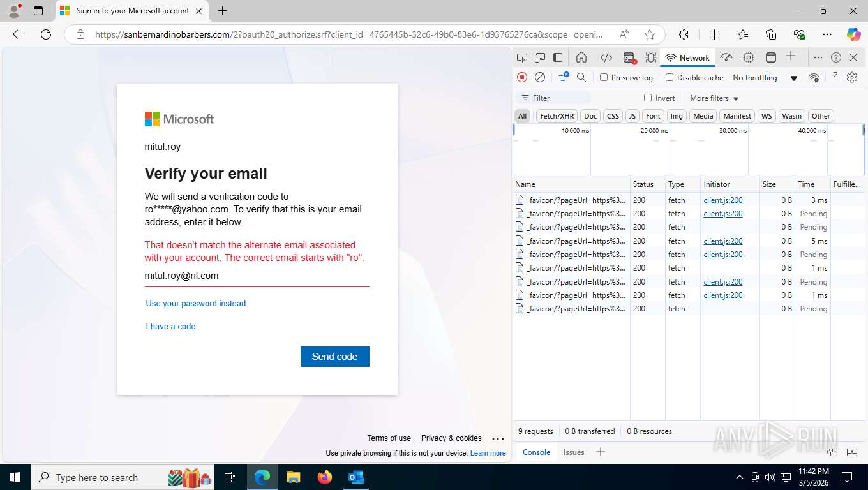Image resolution: width=868 pixels, height=490 pixels.
Task: Open the Elements tool code icon
Action: coord(606,57)
